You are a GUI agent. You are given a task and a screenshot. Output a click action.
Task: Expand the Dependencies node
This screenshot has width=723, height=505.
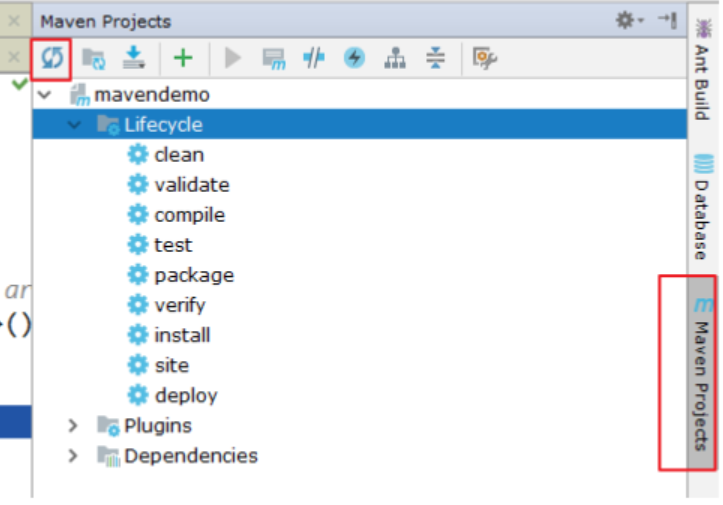click(x=73, y=456)
